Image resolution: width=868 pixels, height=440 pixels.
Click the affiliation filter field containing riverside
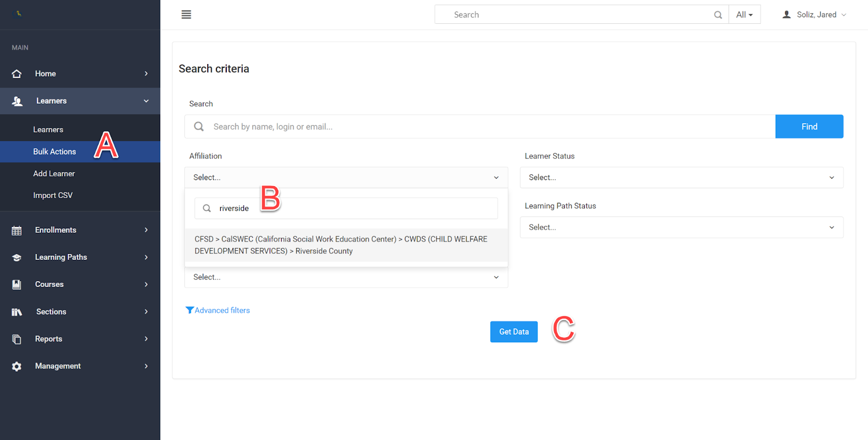click(x=346, y=208)
